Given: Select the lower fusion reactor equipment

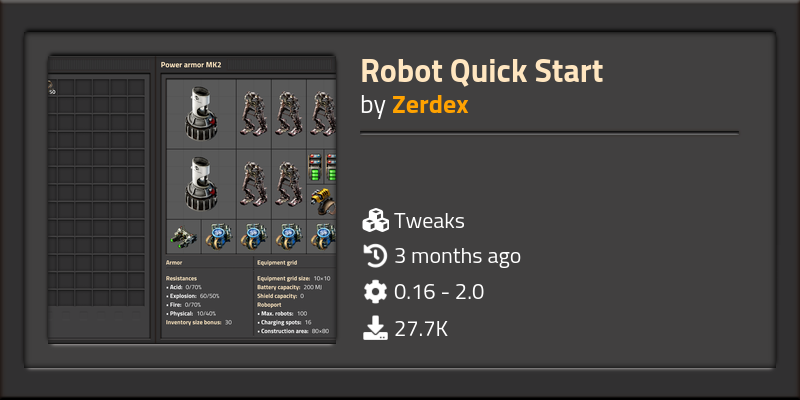Looking at the screenshot, I should click(201, 185).
